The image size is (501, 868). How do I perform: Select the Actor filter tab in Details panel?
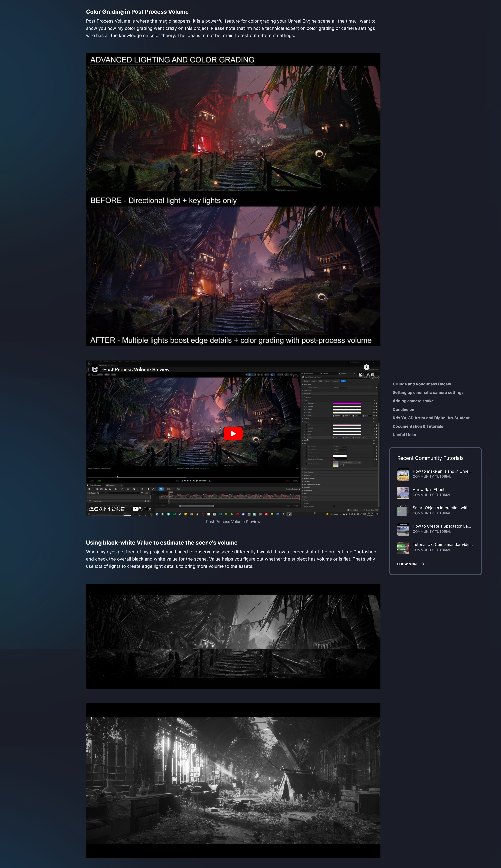[314, 381]
